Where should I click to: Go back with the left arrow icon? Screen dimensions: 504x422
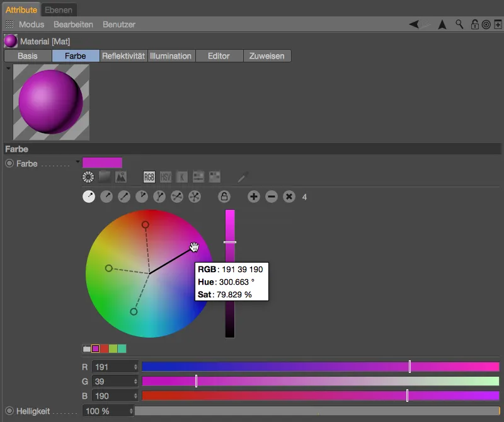pyautogui.click(x=414, y=24)
